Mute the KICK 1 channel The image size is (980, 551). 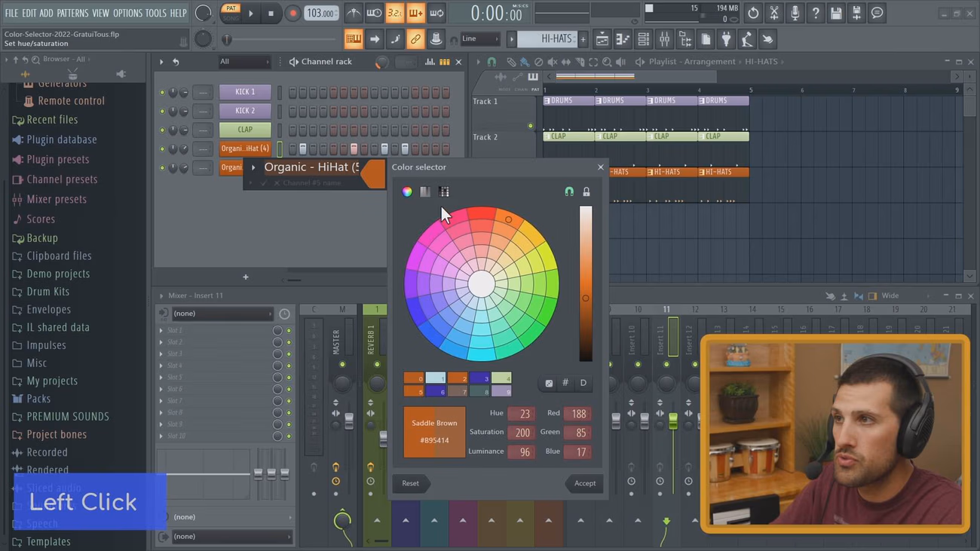[x=161, y=92]
